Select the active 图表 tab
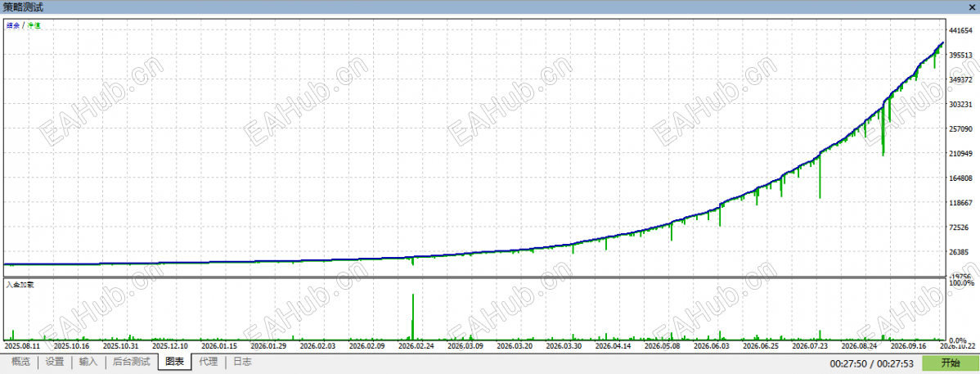980x374 pixels. point(174,362)
